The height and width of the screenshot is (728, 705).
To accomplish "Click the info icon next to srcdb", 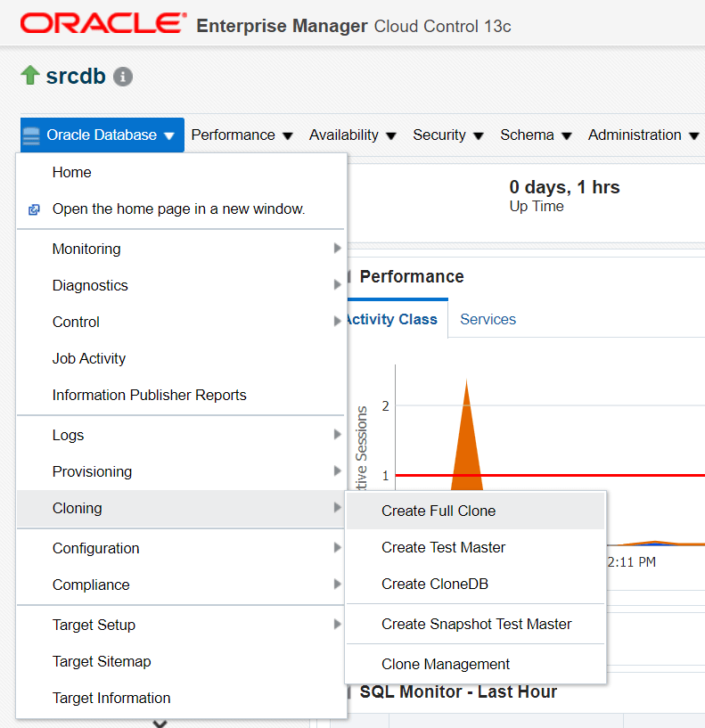I will [x=123, y=77].
